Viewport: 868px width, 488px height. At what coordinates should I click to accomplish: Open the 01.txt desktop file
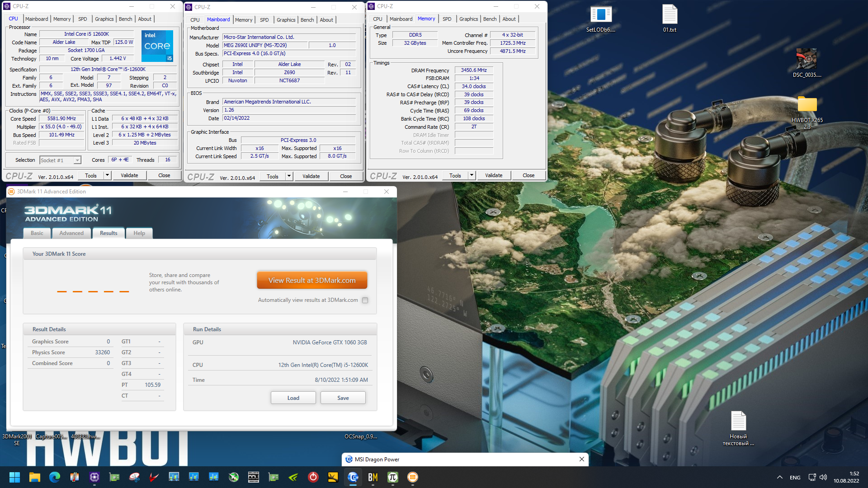670,19
